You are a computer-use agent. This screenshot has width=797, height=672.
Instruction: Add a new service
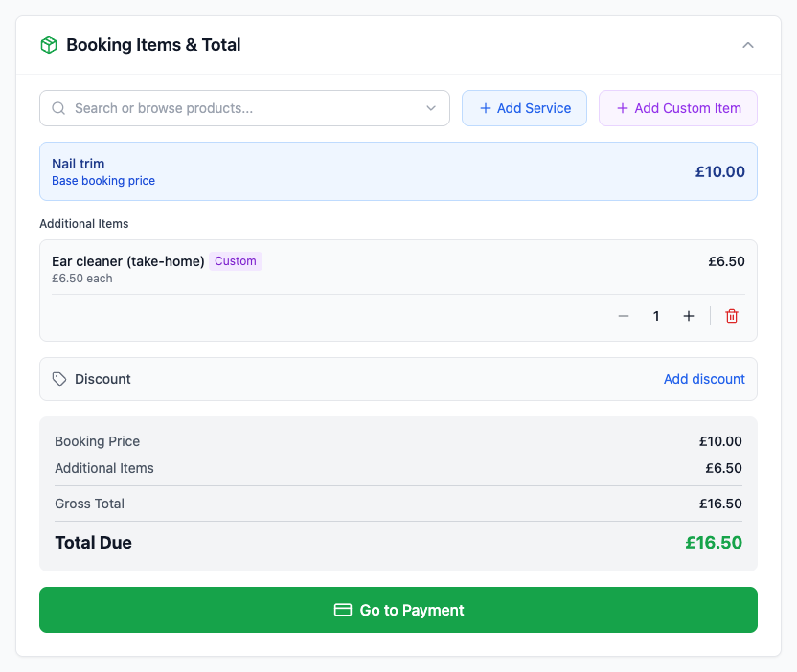click(524, 108)
